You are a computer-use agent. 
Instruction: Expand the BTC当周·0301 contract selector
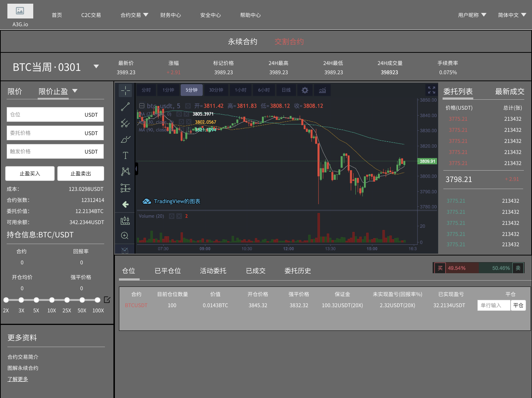96,67
